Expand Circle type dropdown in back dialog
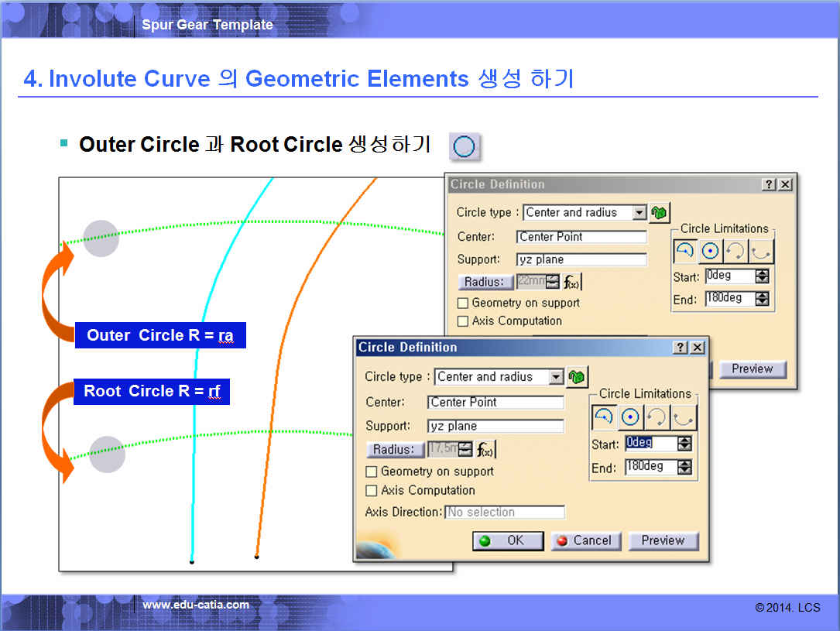Image resolution: width=840 pixels, height=631 pixels. tap(639, 212)
